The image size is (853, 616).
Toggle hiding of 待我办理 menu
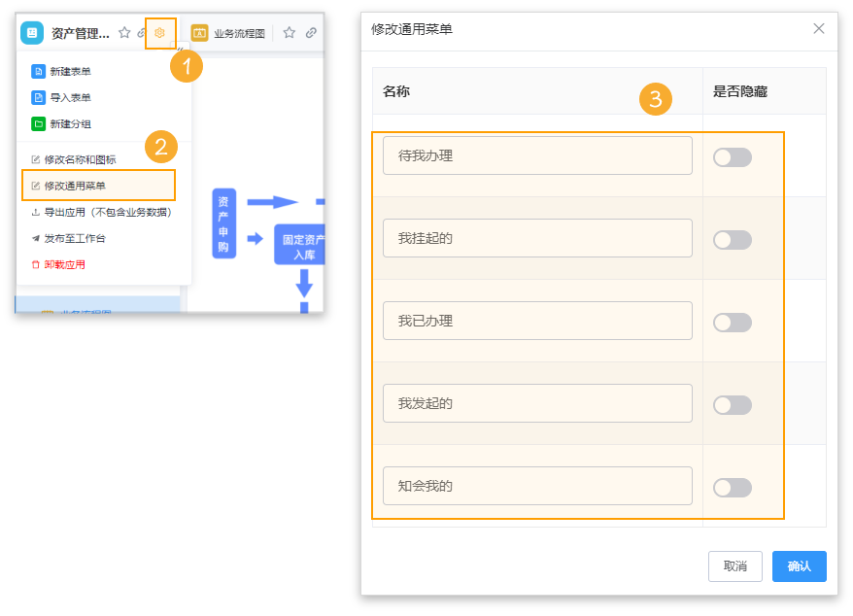pos(732,155)
